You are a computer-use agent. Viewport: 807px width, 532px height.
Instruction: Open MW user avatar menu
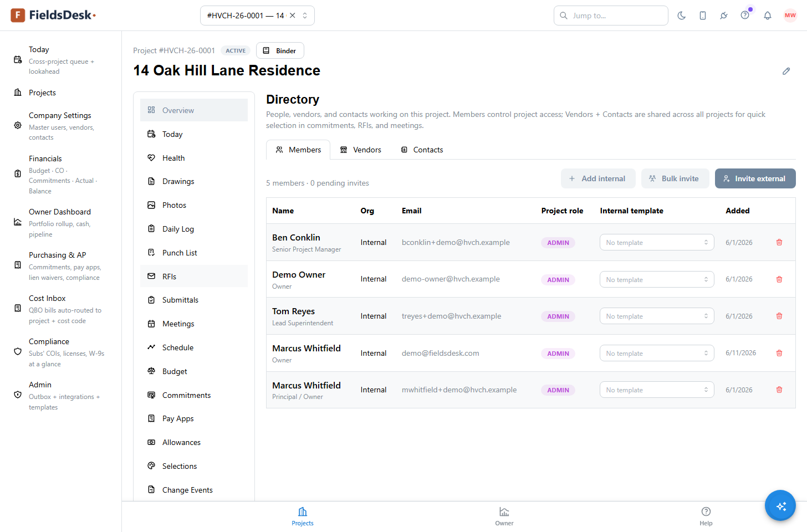790,16
